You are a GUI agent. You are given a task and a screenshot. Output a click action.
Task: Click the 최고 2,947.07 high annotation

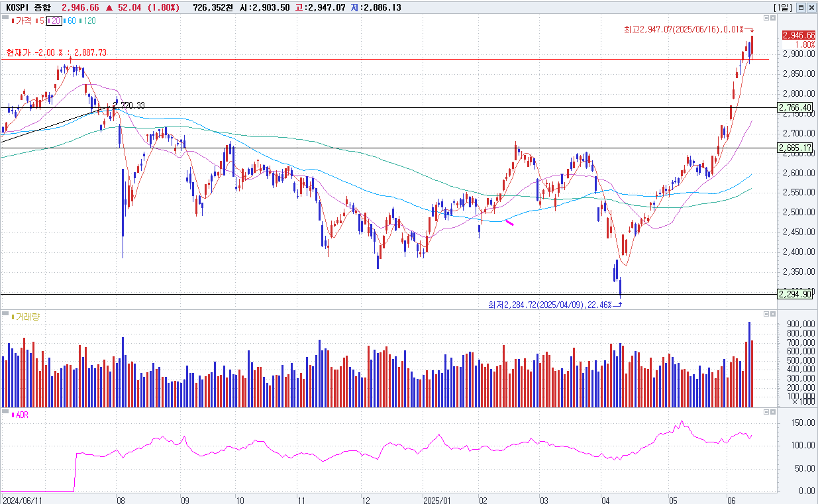689,30
